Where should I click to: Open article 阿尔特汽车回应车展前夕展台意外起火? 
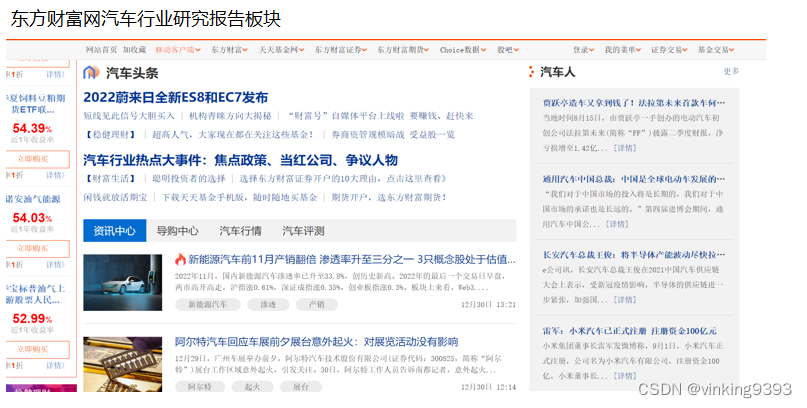[317, 342]
